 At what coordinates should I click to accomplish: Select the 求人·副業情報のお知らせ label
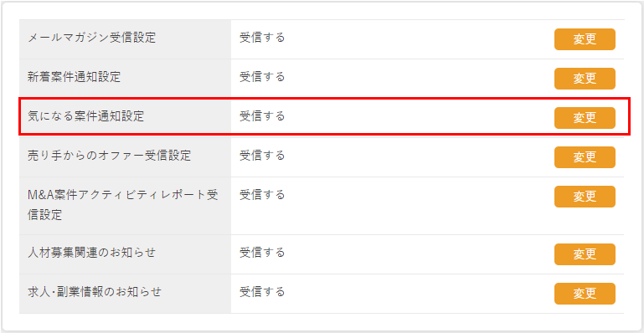pos(95,292)
